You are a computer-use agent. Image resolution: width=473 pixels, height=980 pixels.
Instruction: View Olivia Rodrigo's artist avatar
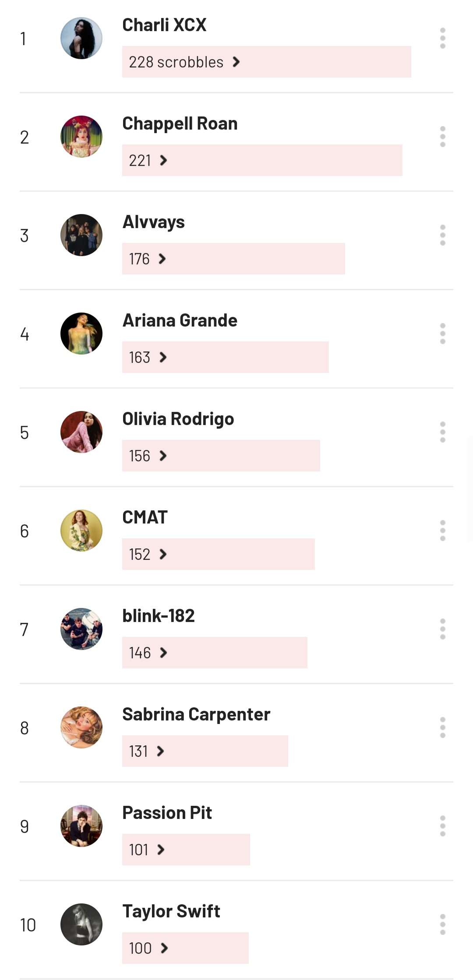coord(81,432)
